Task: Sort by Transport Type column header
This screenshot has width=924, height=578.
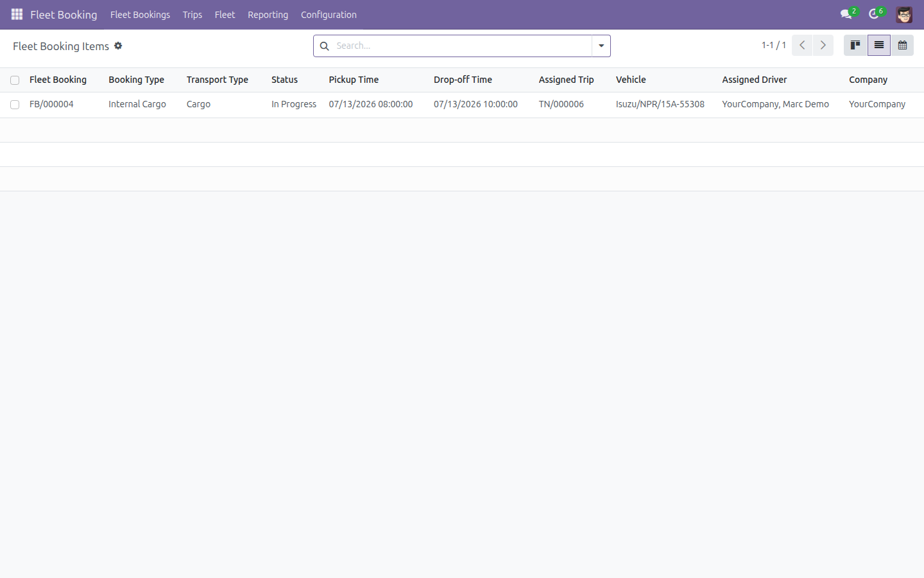Action: [218, 80]
